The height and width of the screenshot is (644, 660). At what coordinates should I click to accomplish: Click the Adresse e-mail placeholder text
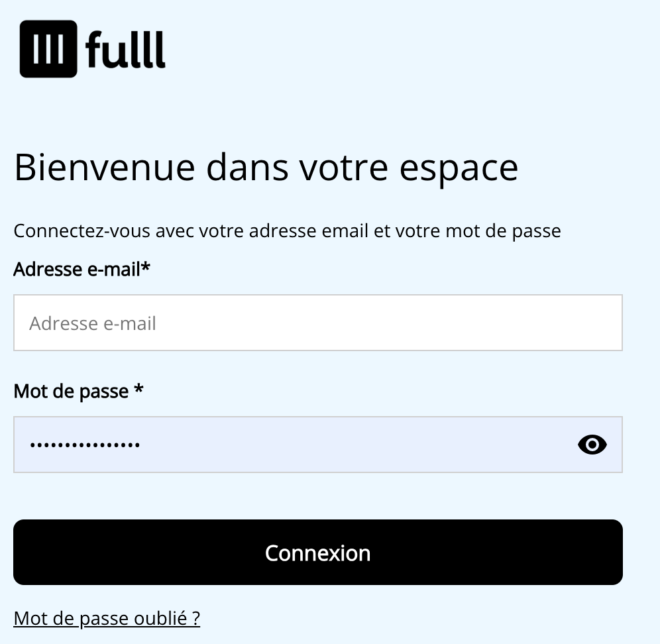pos(93,323)
